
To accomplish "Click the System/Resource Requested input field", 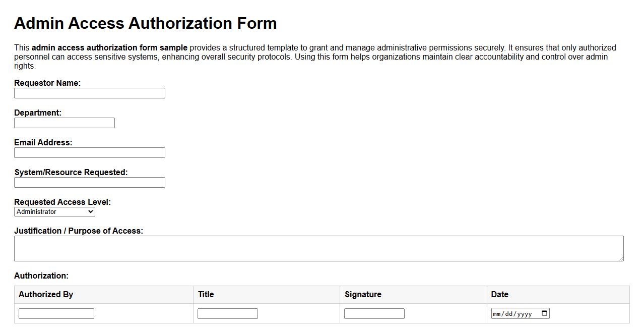I will [89, 182].
